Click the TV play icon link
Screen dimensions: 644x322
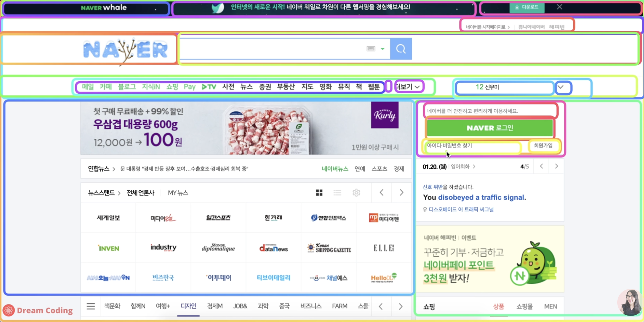click(x=209, y=87)
